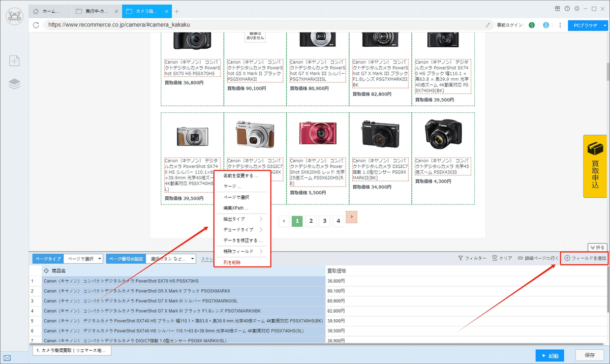Click the Octoparse logo avatar
This screenshot has height=364, width=610.
point(14,15)
